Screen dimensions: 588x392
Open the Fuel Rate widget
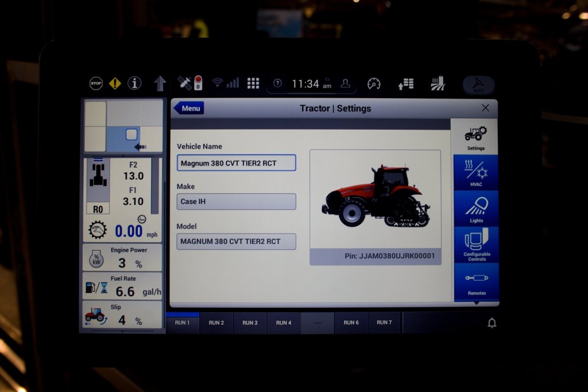(122, 286)
